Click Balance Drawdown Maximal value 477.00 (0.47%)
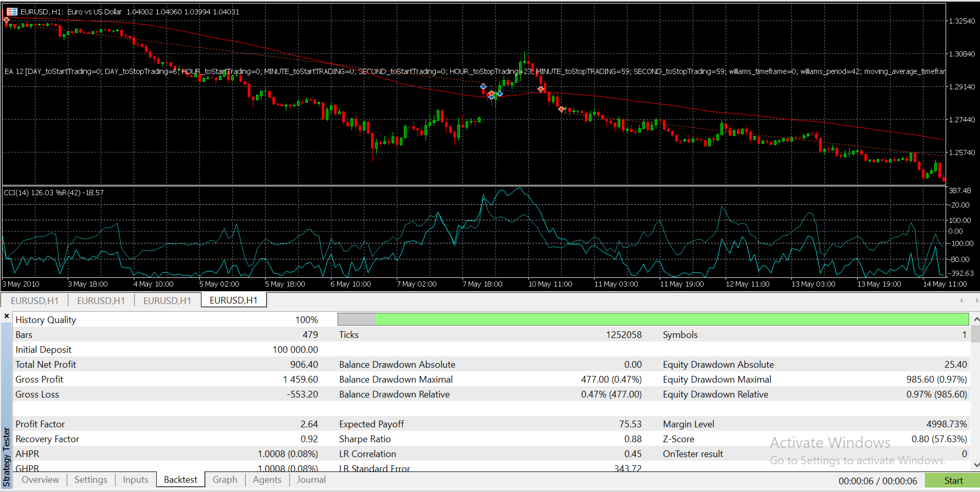980x492 pixels. 612,380
